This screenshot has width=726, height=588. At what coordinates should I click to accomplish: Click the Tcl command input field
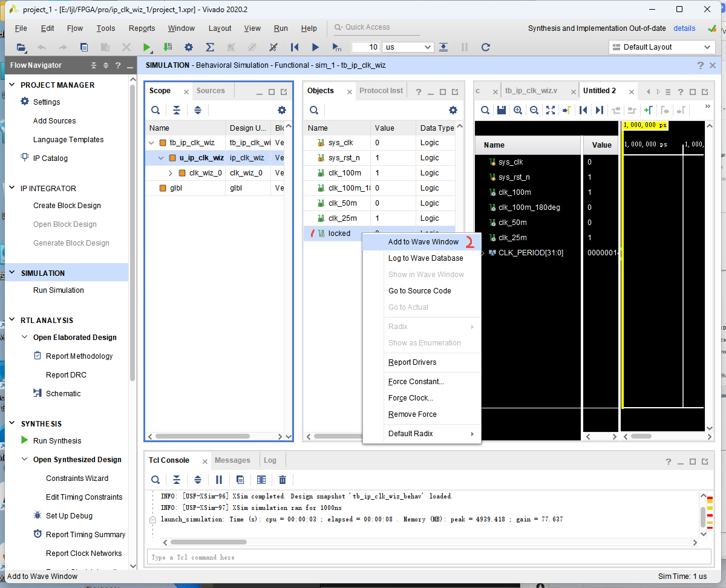(x=429, y=557)
